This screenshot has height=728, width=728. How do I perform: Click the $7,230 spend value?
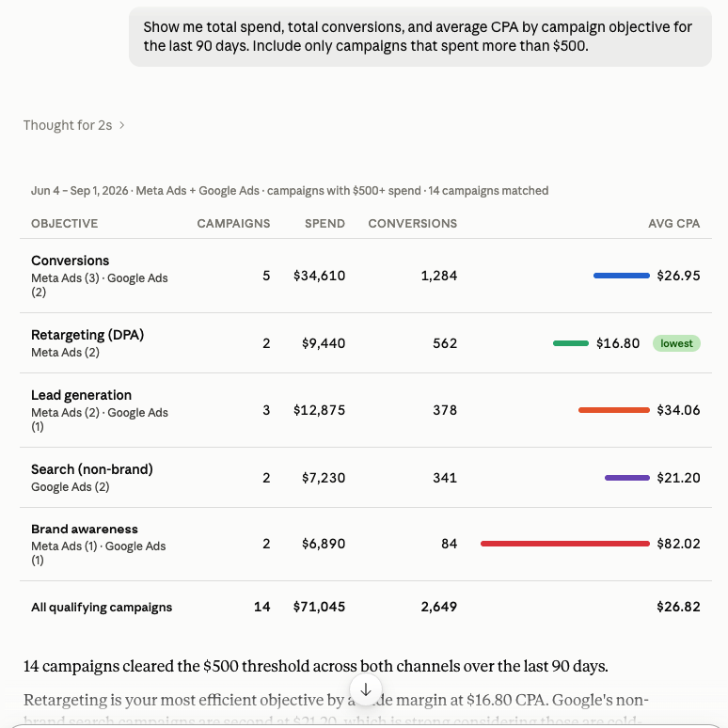coord(324,478)
